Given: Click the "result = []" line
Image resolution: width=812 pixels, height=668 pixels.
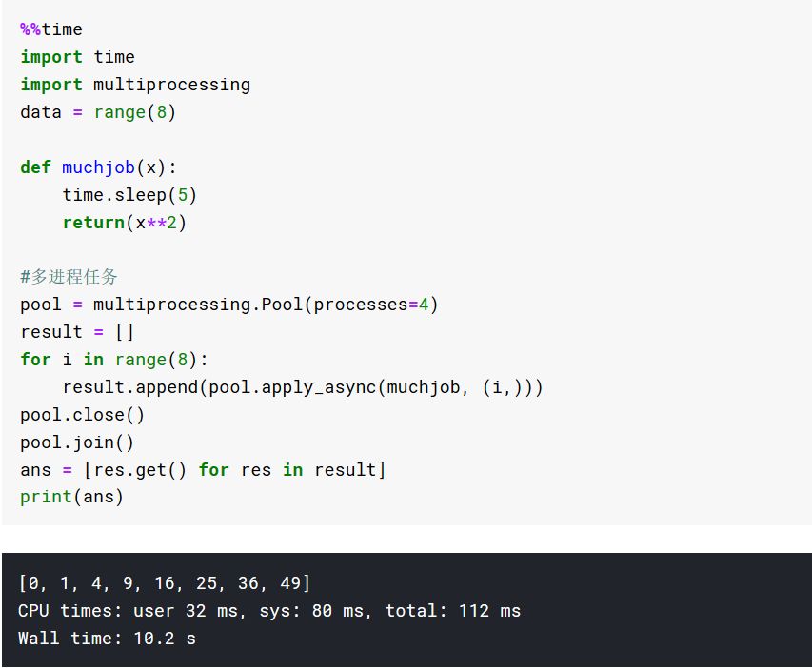Looking at the screenshot, I should [x=77, y=332].
